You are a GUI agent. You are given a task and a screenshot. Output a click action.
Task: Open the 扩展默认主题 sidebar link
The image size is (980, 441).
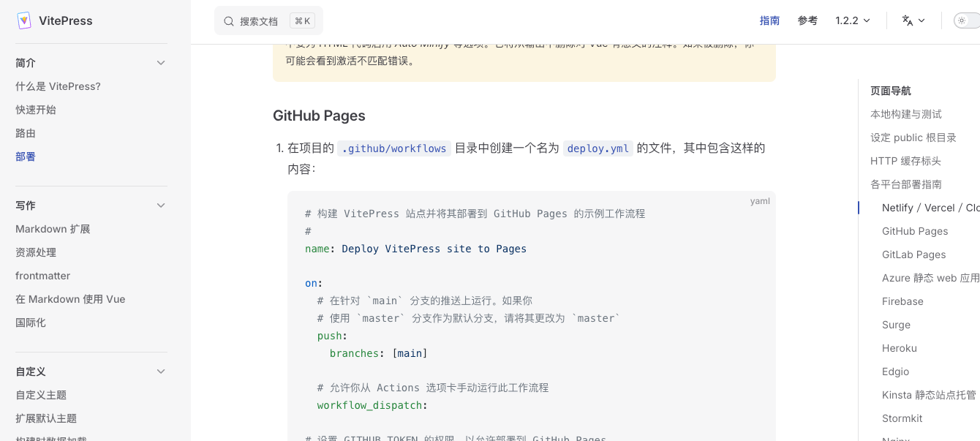click(x=46, y=418)
